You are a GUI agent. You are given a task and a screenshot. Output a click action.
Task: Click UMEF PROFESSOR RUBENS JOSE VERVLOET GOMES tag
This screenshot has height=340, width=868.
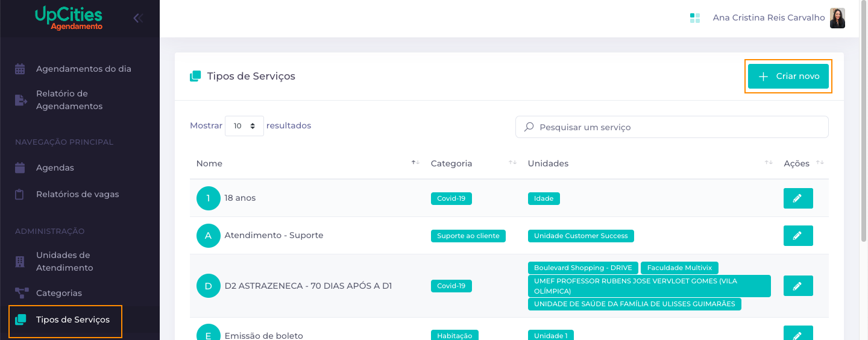tap(649, 286)
